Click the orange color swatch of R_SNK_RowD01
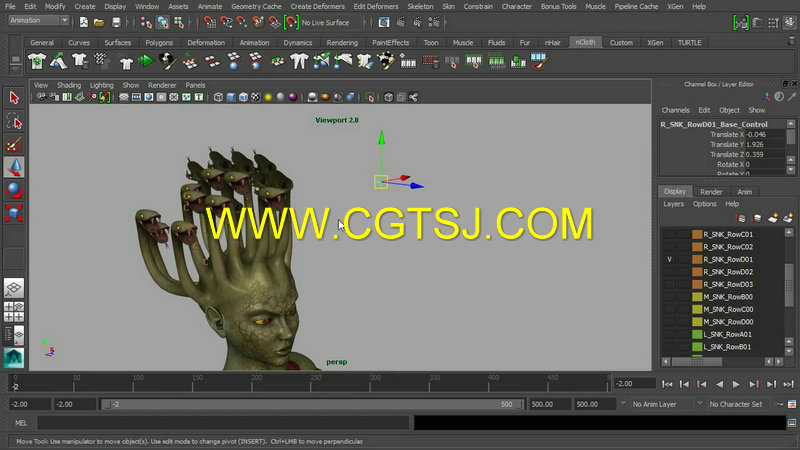 [697, 259]
